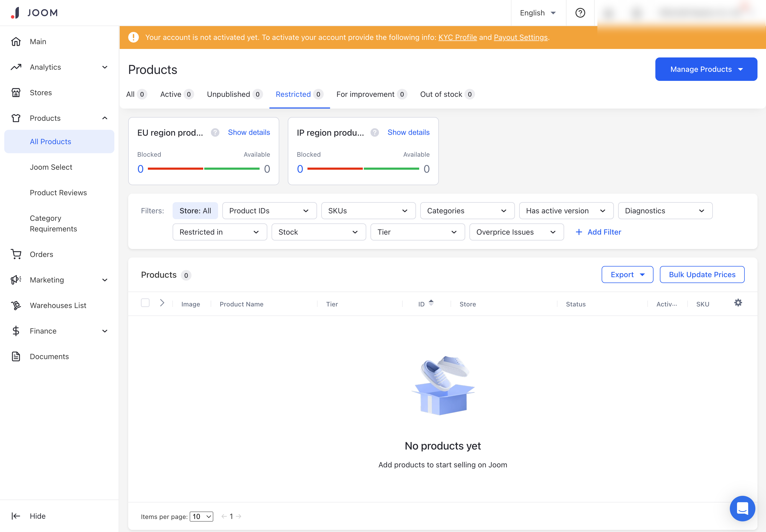
Task: Open the English language dropdown
Action: (538, 13)
